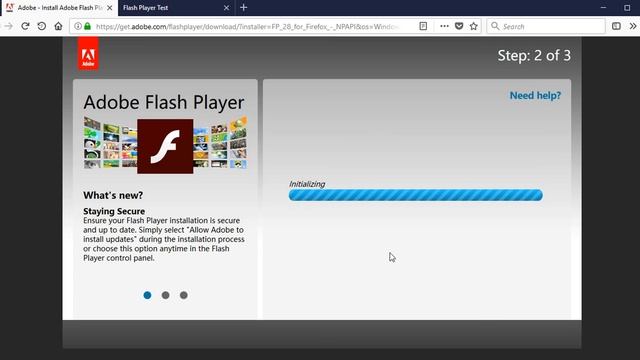Bookmark this page with the star
This screenshot has width=640, height=360.
point(473,26)
